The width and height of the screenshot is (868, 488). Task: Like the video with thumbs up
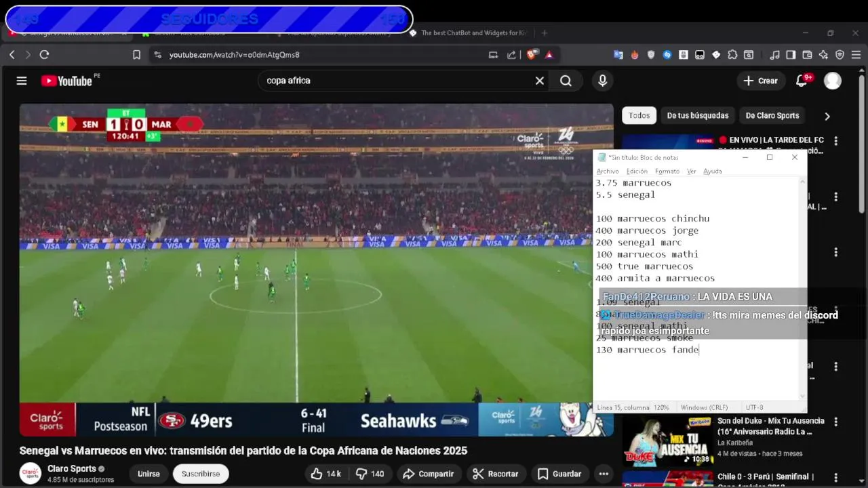tap(325, 474)
